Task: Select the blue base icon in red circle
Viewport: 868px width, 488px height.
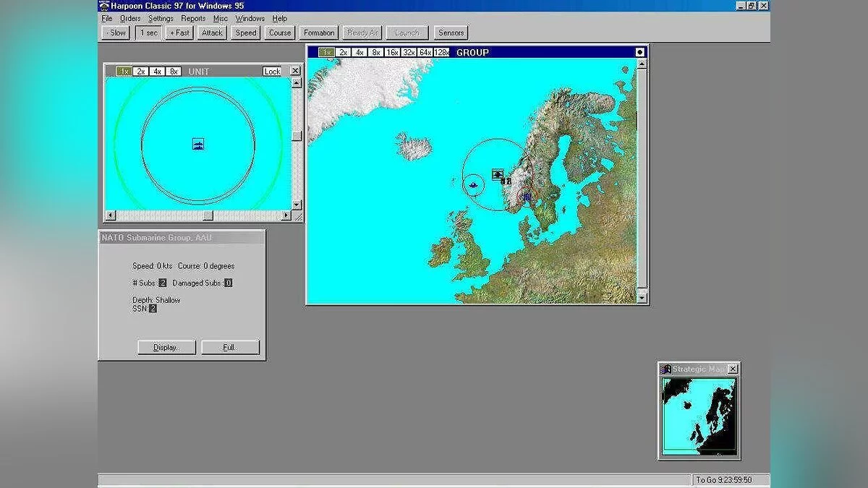Action: click(527, 196)
